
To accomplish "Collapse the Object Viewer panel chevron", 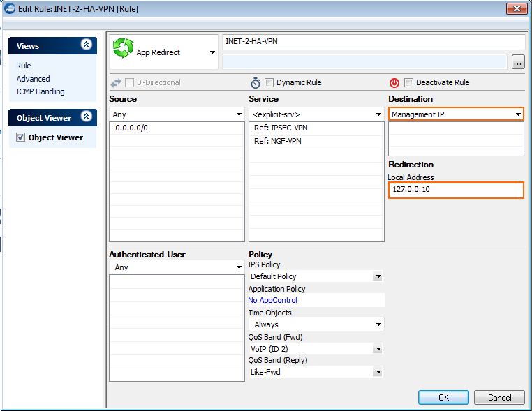I will click(x=86, y=117).
